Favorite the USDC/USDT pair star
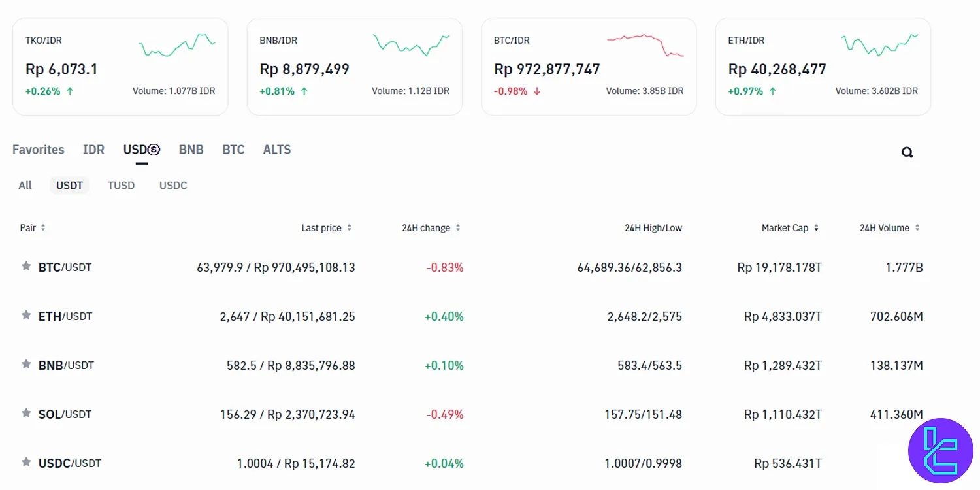The width and height of the screenshot is (980, 490). tap(26, 462)
